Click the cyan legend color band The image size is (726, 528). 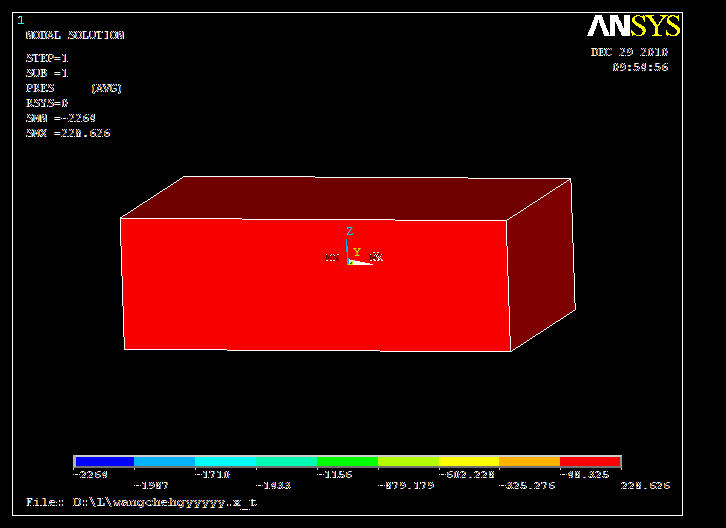tap(225, 462)
